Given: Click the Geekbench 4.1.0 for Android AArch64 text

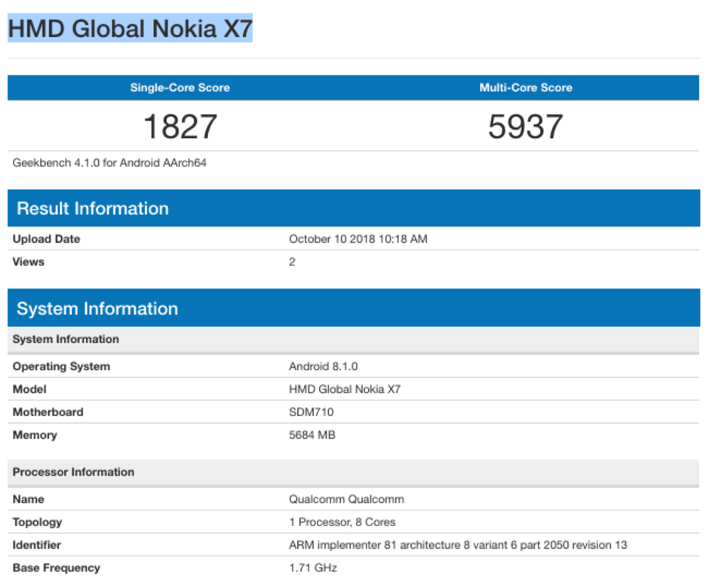Looking at the screenshot, I should [x=109, y=162].
